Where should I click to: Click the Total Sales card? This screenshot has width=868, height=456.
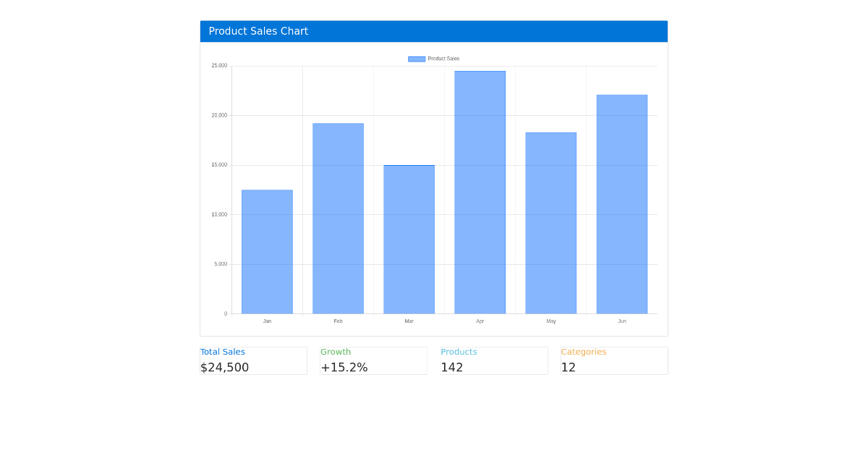click(x=253, y=360)
